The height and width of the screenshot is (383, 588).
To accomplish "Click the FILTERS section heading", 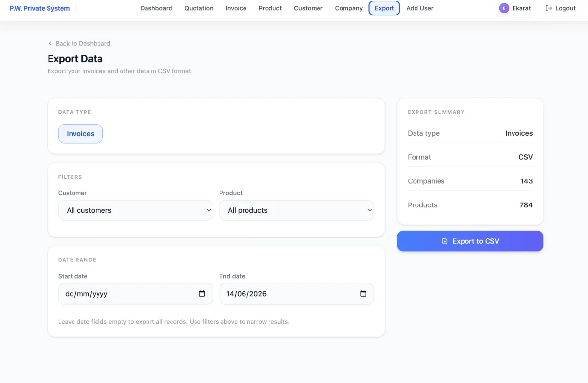I will coord(70,177).
